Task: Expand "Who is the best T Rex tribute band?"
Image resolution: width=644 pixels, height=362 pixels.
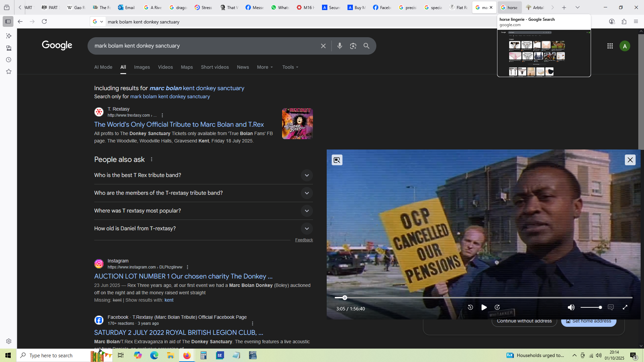Action: [x=307, y=175]
